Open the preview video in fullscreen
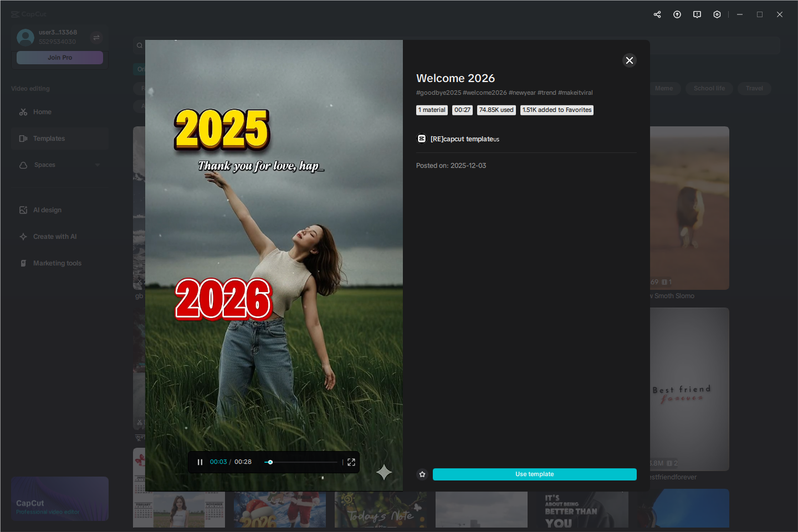This screenshot has width=798, height=532. pyautogui.click(x=351, y=462)
